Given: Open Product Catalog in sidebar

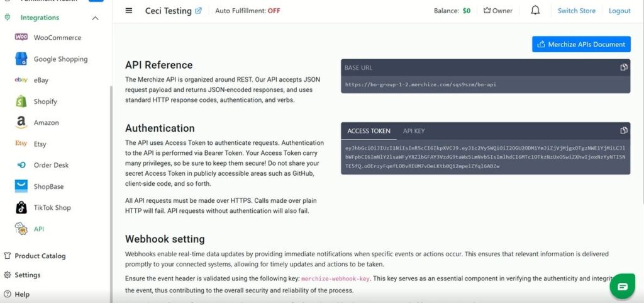Looking at the screenshot, I should (40, 256).
